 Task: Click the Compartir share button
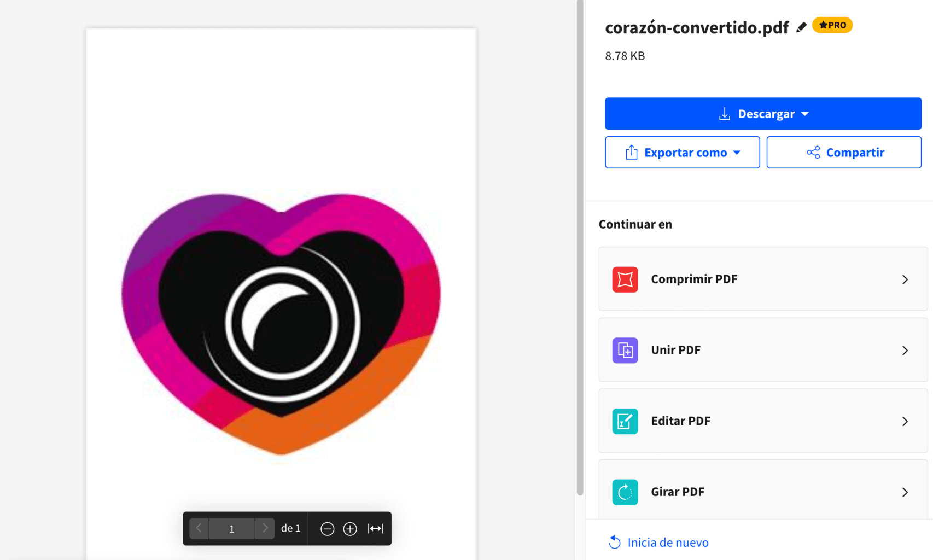[x=844, y=152]
